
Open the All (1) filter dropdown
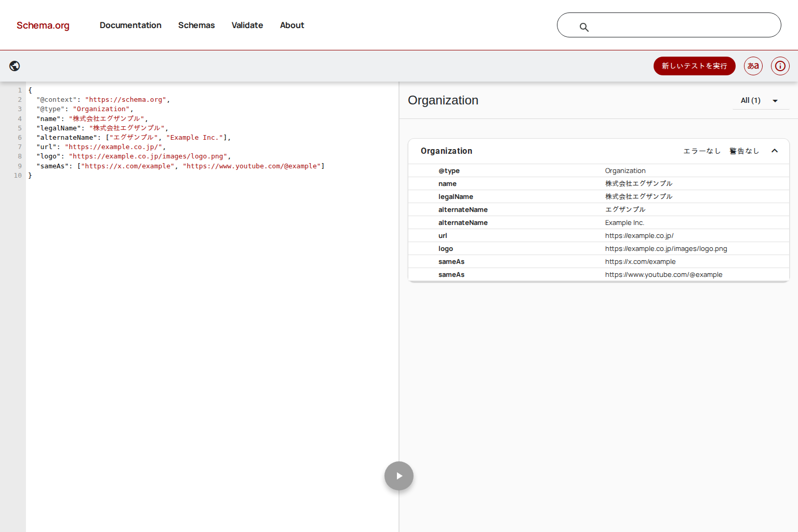point(761,101)
